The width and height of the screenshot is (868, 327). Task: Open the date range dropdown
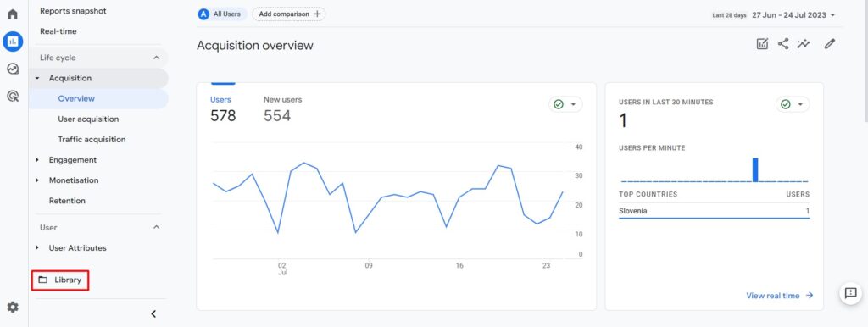coord(793,15)
